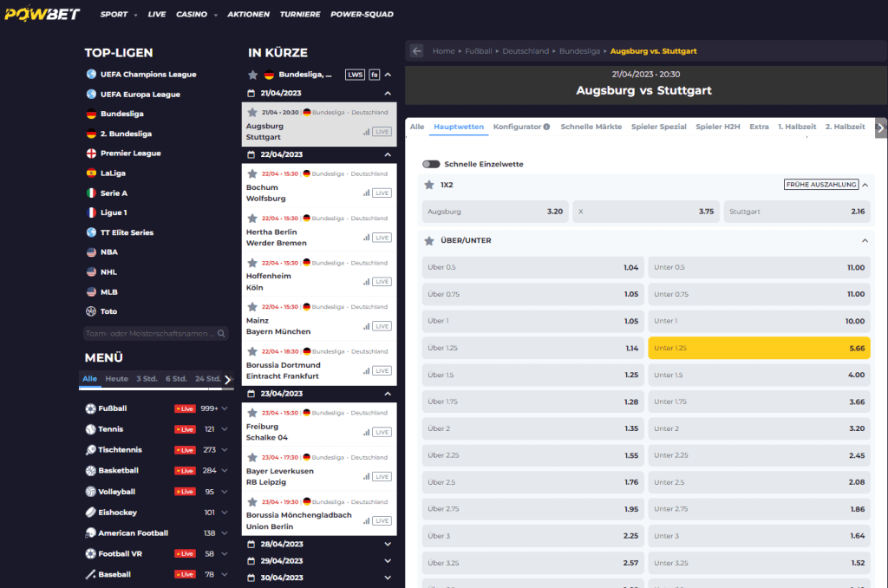The image size is (888, 588).
Task: Switch to the Alle markets tab
Action: click(x=417, y=127)
